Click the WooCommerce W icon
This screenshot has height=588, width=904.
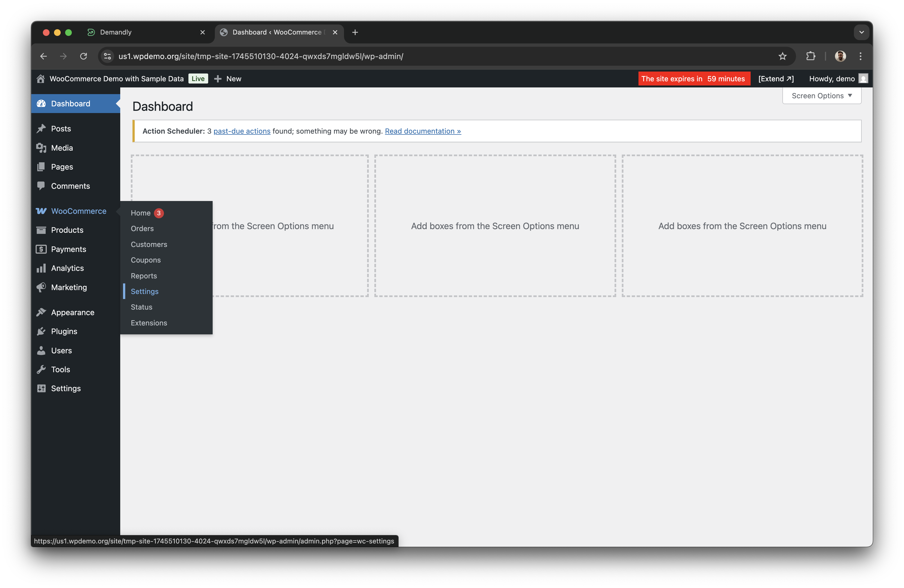41,211
